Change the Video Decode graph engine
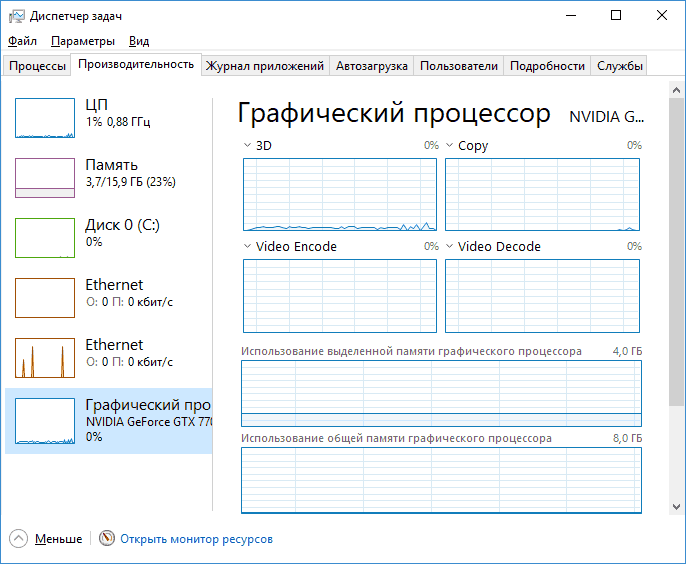This screenshot has height=564, width=686. [x=449, y=246]
